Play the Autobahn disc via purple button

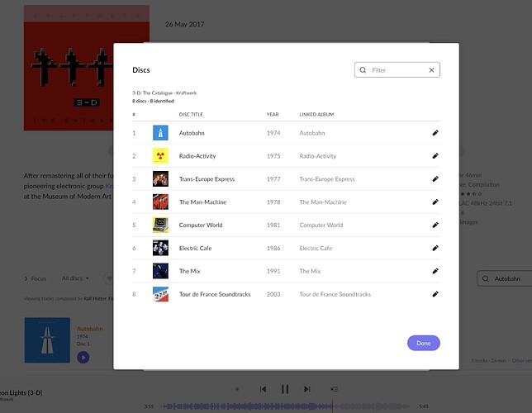pos(83,358)
